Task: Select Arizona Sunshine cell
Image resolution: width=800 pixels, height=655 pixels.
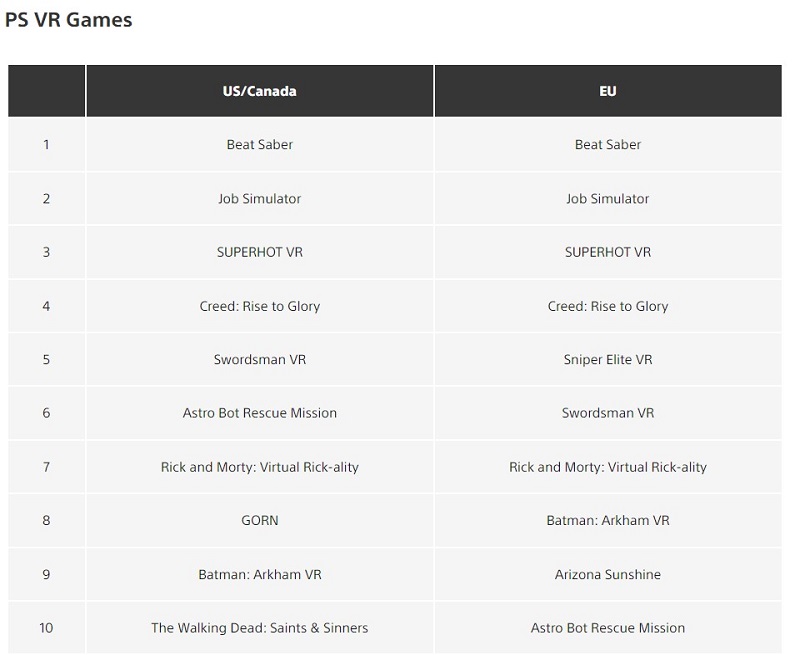Action: pyautogui.click(x=608, y=575)
